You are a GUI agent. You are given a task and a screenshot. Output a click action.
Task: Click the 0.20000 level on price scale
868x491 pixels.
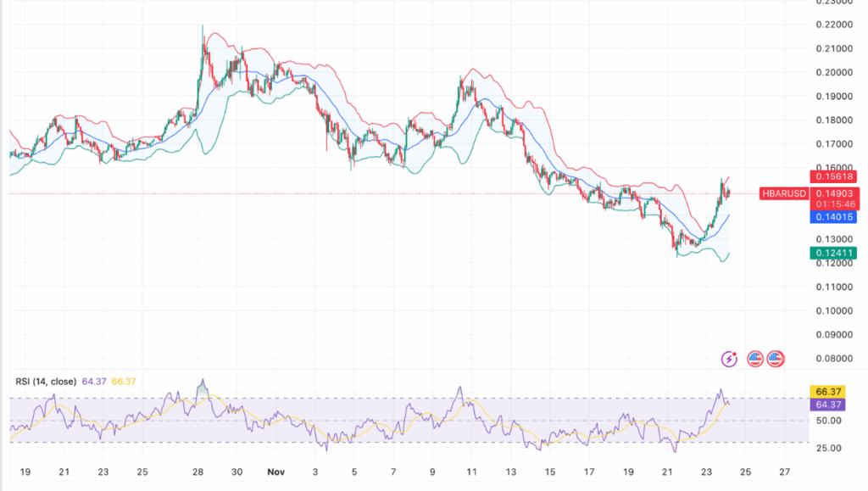835,72
